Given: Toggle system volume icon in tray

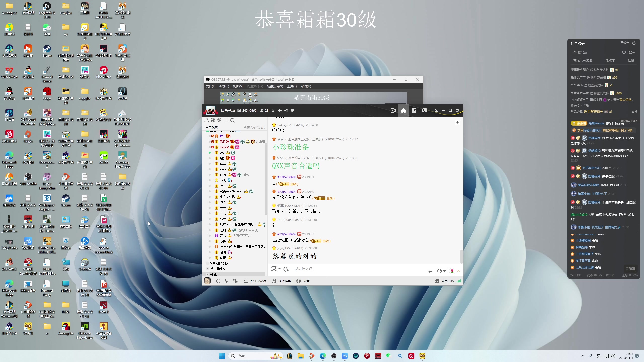Looking at the screenshot, I should click(x=613, y=356).
